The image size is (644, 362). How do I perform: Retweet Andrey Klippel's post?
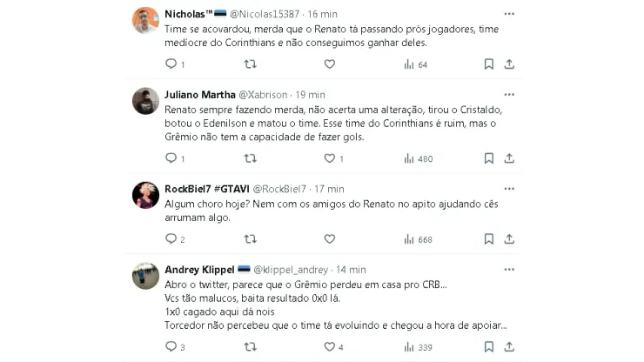coord(250,346)
